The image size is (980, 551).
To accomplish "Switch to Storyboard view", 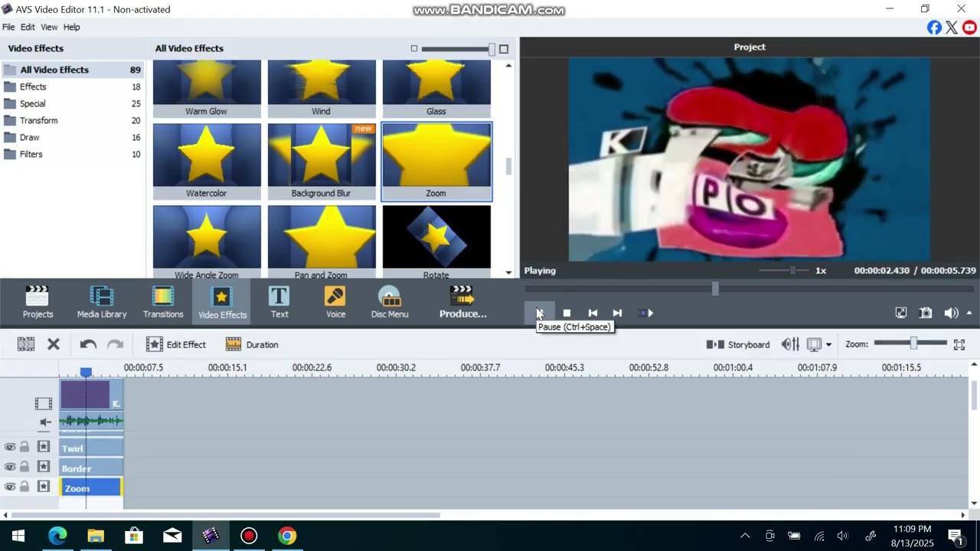I will [x=738, y=344].
